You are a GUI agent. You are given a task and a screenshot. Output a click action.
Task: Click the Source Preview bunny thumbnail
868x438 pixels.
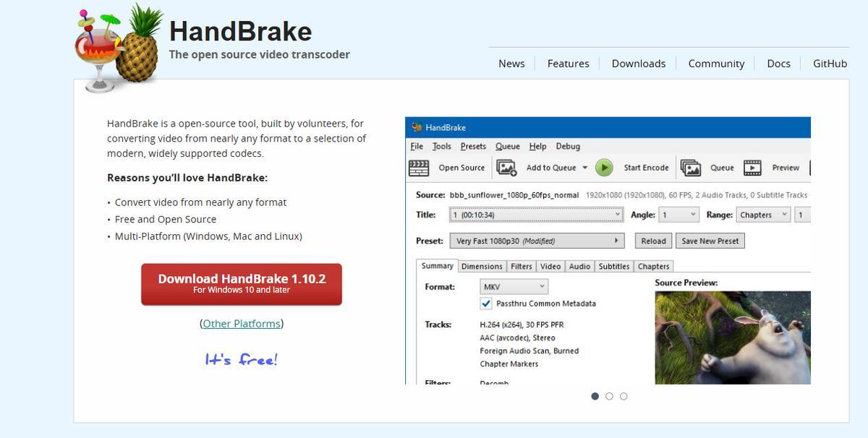pos(732,338)
